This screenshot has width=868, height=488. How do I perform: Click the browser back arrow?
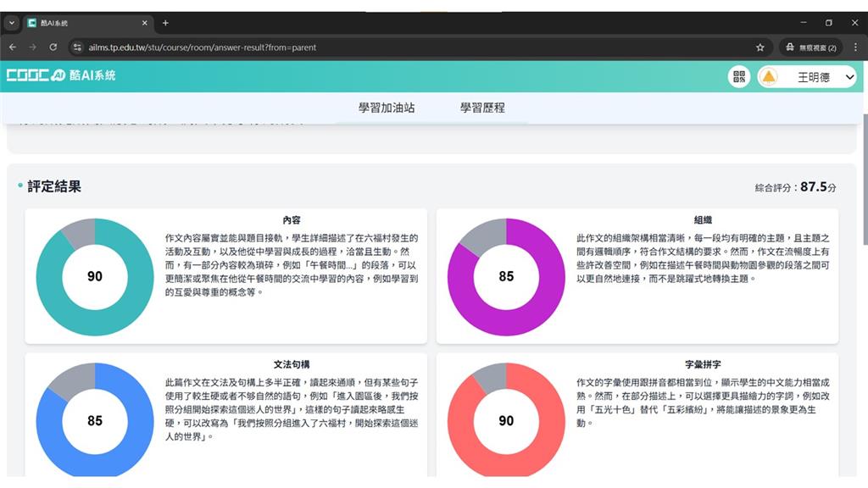point(11,47)
